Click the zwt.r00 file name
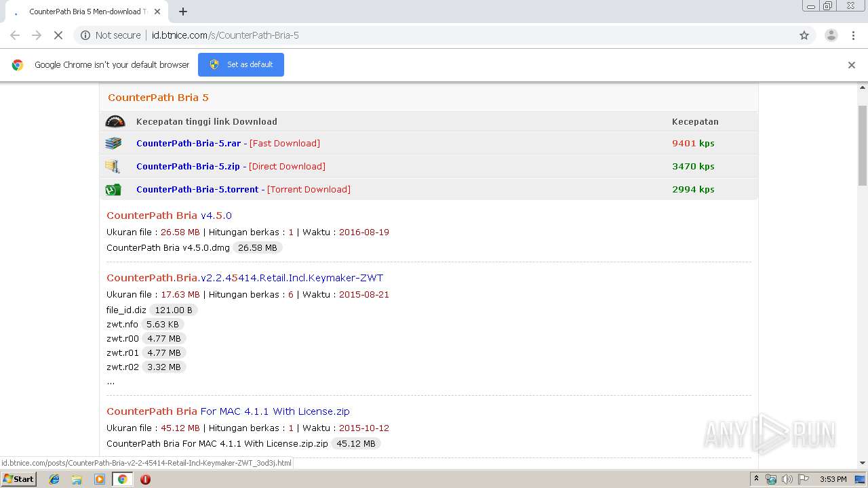This screenshot has height=488, width=868. [123, 338]
